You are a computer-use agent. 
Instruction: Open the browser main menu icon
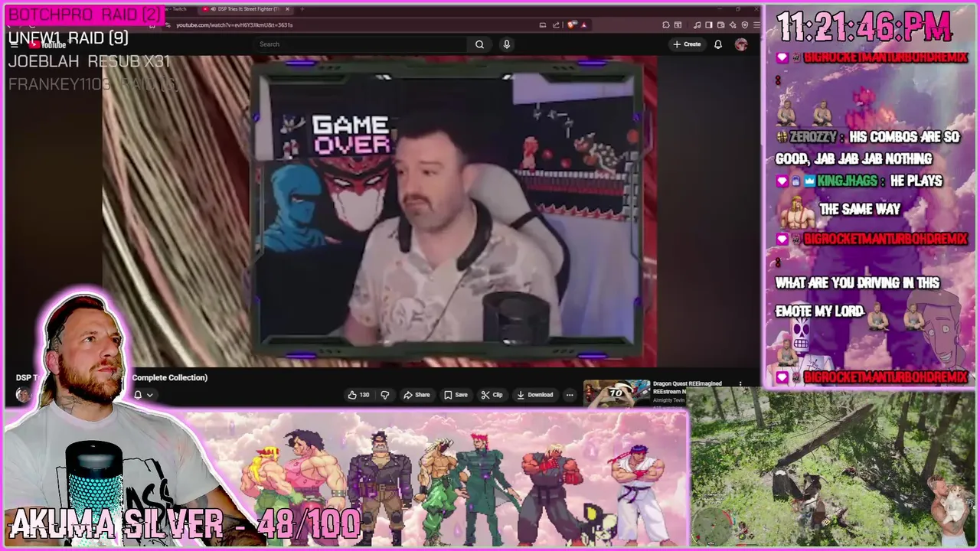coord(756,24)
